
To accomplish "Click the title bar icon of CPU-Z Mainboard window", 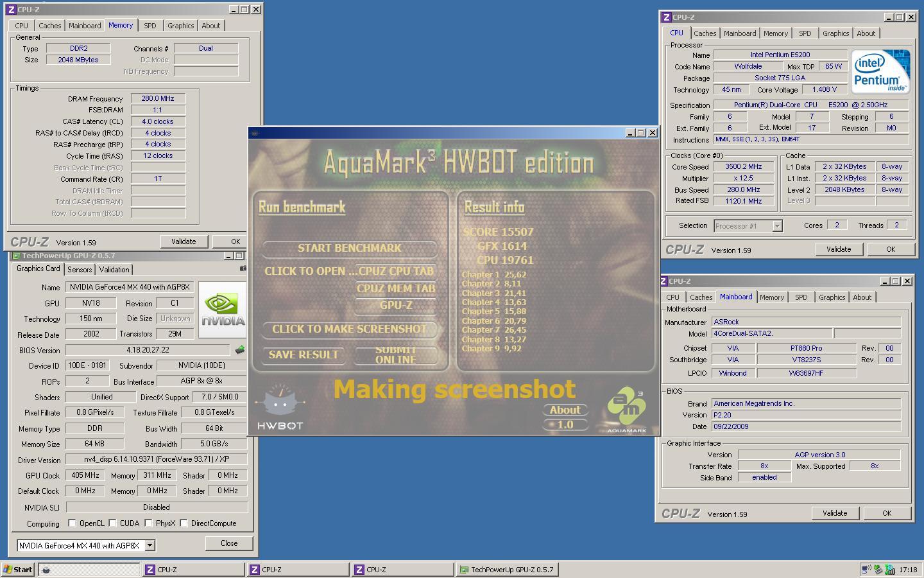I will [x=662, y=281].
